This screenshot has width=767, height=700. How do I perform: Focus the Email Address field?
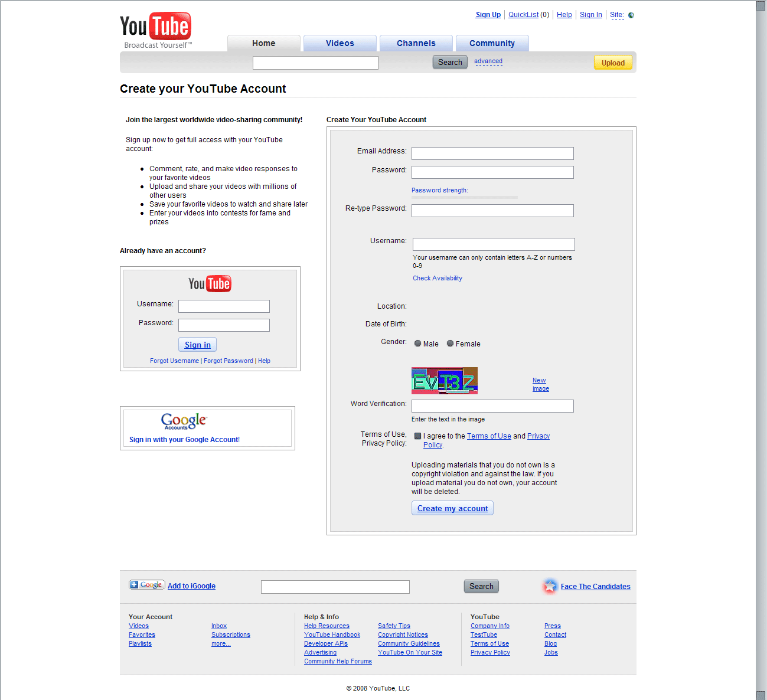tap(492, 153)
